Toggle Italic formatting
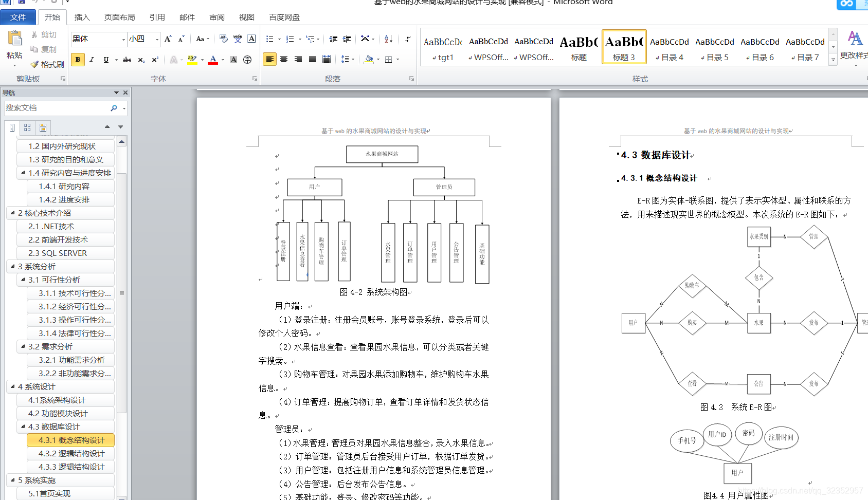 coord(92,60)
